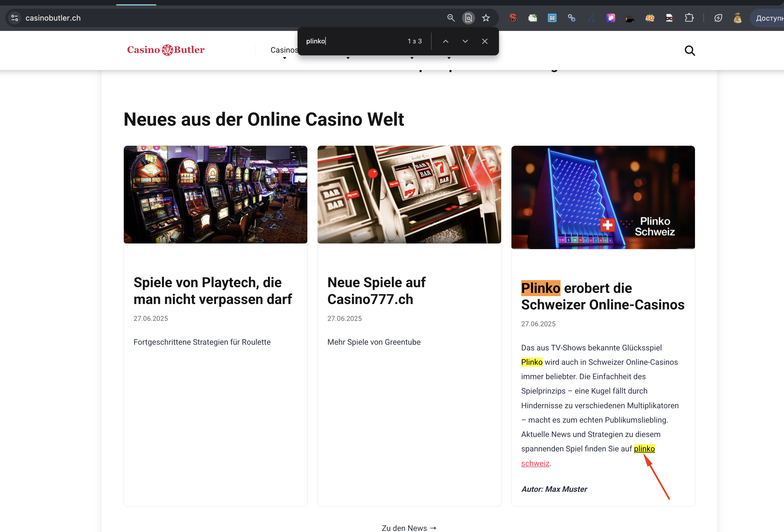Click the zoom magnifier icon in address bar

pos(451,18)
